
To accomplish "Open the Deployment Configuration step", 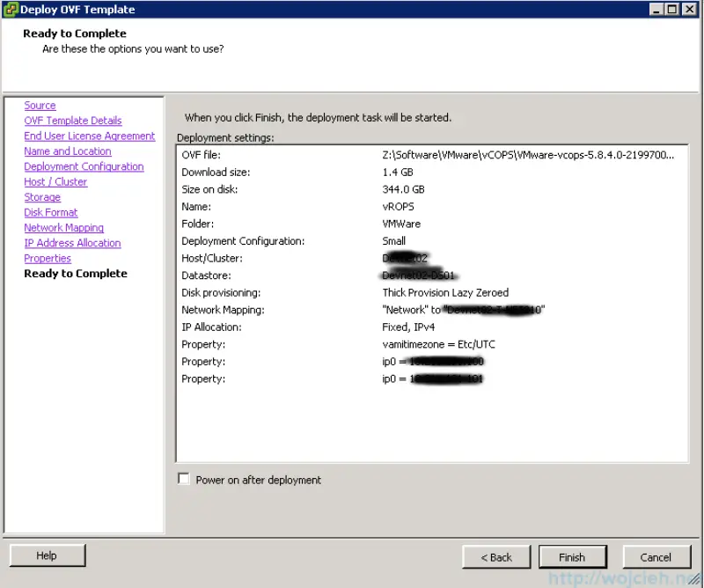I will pos(84,166).
